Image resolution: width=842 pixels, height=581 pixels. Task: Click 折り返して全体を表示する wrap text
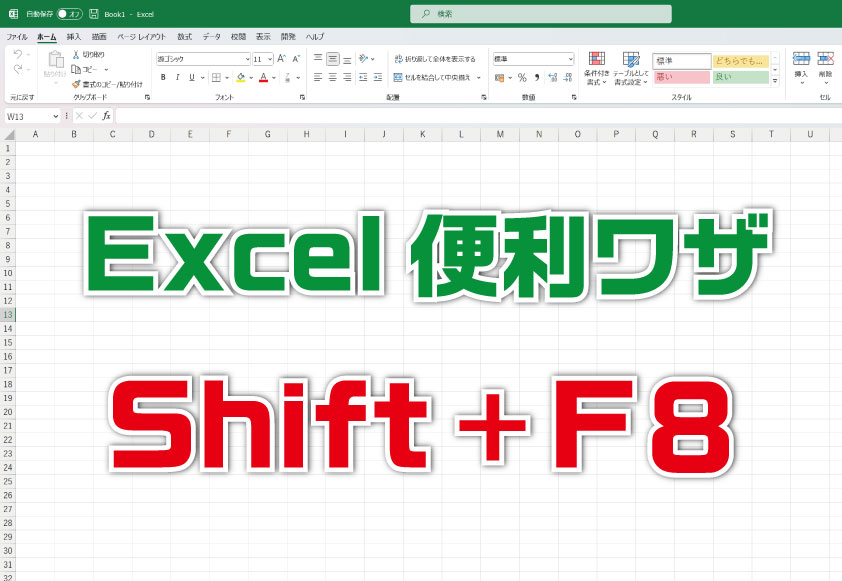tap(435, 59)
